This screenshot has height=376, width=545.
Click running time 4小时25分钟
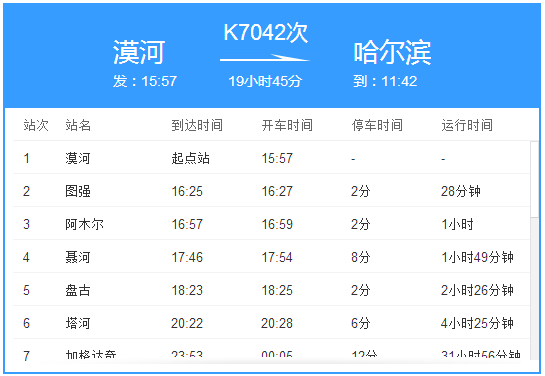478,324
